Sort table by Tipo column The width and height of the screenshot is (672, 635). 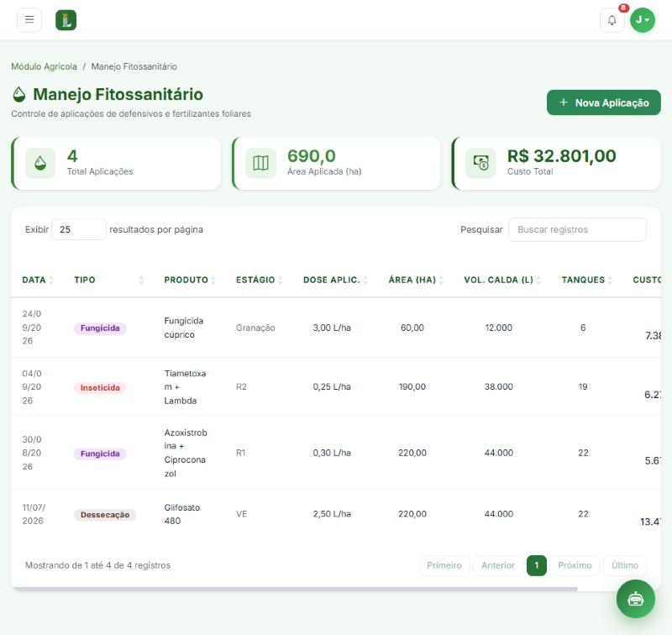coord(109,280)
